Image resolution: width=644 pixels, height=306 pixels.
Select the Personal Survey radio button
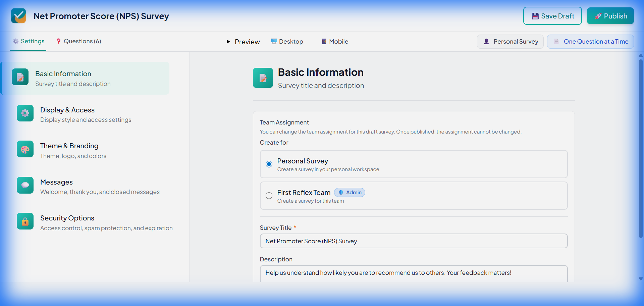click(269, 164)
